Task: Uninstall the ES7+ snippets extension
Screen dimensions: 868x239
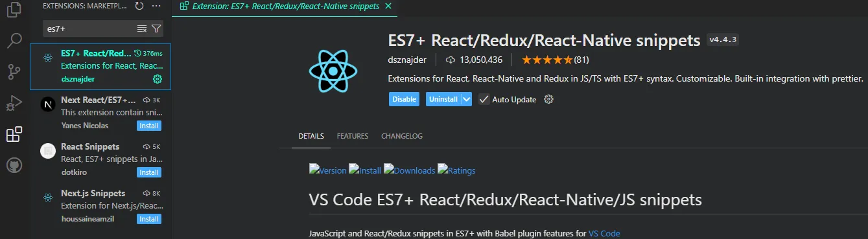Action: (443, 99)
